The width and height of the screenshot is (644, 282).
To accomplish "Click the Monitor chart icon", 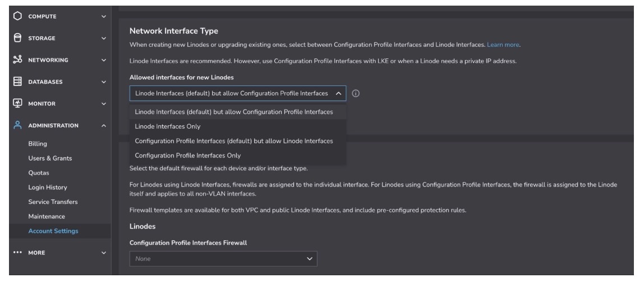I will click(x=17, y=103).
